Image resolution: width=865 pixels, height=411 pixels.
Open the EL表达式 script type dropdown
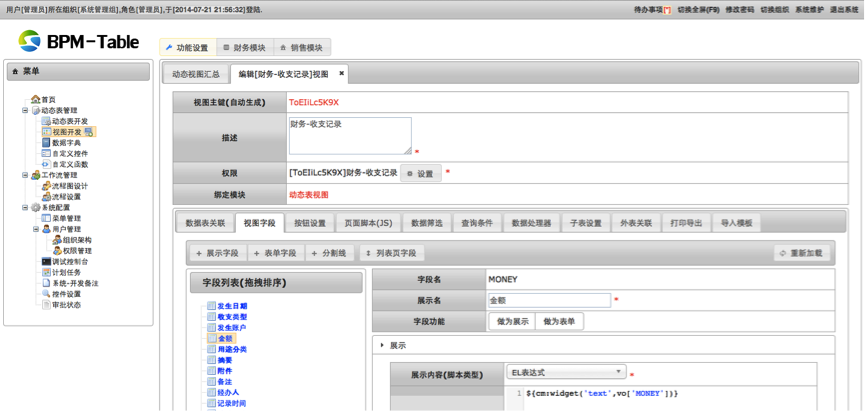565,372
